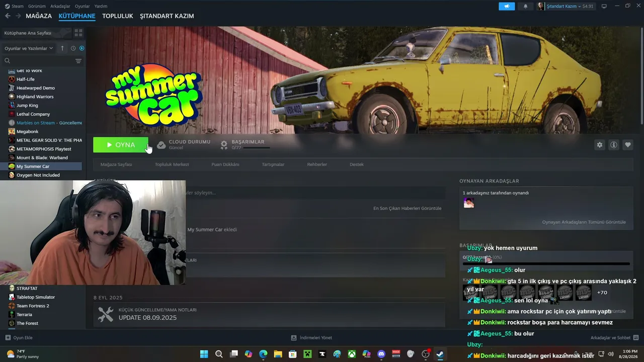The height and width of the screenshot is (362, 644).
Task: Open OBS Studio from the taskbar
Action: pyautogui.click(x=426, y=354)
